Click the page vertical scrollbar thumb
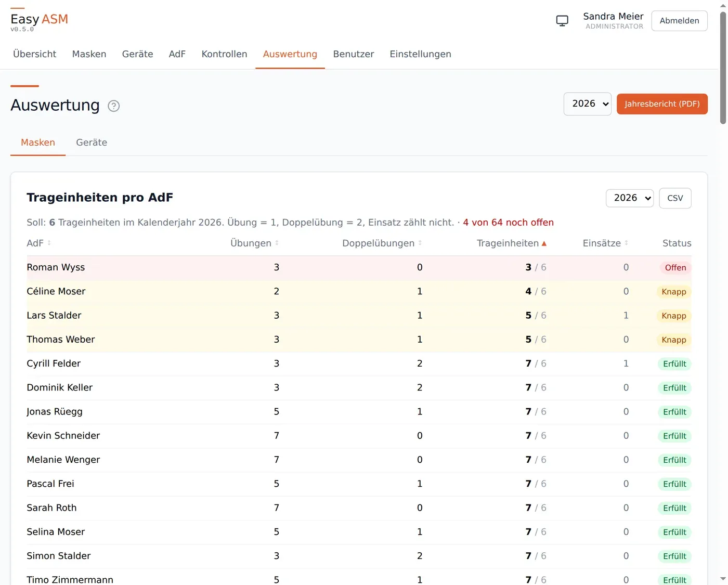 click(723, 68)
